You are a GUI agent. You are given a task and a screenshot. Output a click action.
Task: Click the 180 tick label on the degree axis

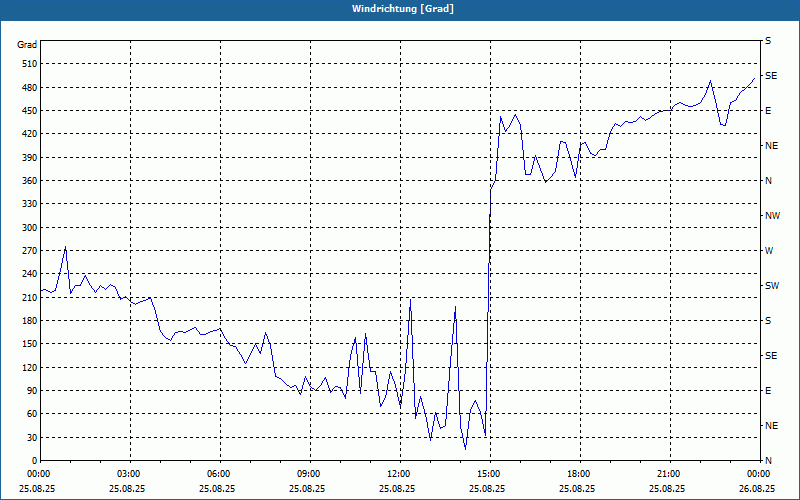(30, 321)
